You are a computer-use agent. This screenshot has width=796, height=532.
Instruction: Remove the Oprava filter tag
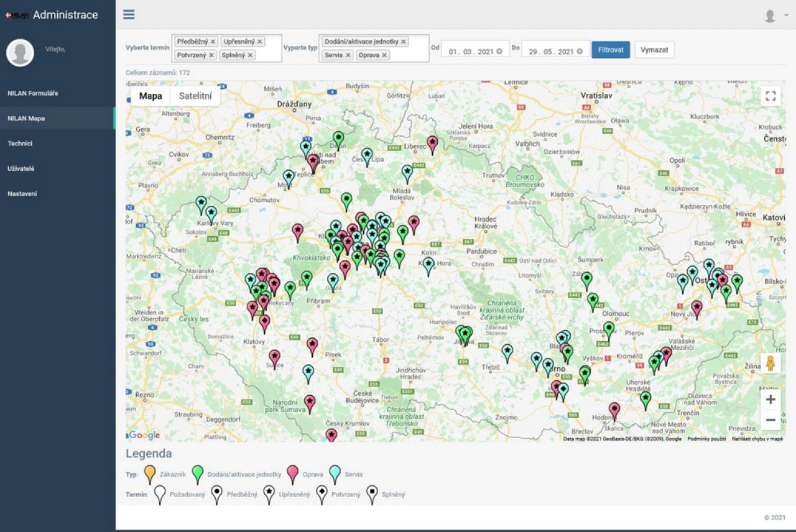pyautogui.click(x=384, y=55)
